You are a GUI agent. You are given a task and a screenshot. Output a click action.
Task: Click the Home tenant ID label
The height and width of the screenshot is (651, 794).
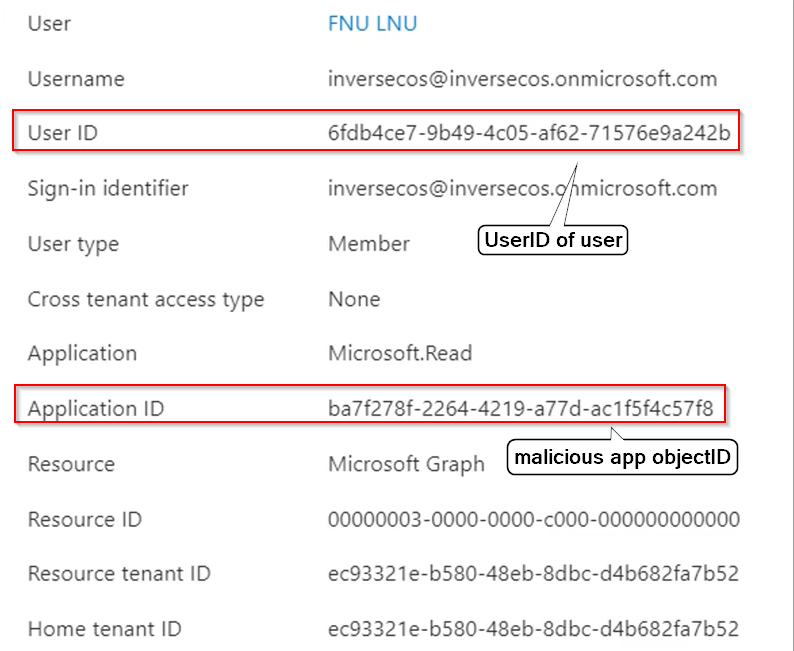tap(105, 629)
